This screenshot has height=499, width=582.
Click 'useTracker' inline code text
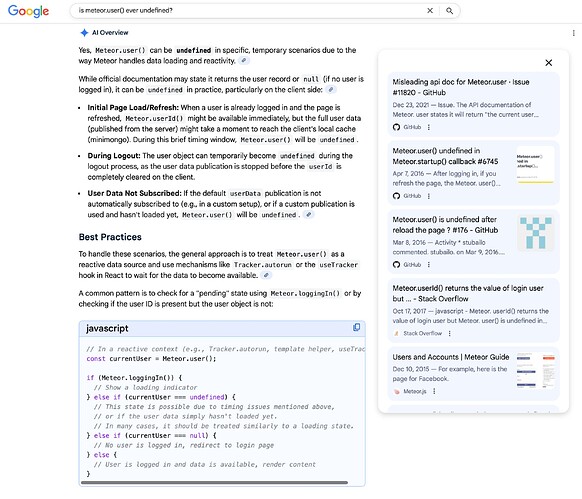point(339,265)
